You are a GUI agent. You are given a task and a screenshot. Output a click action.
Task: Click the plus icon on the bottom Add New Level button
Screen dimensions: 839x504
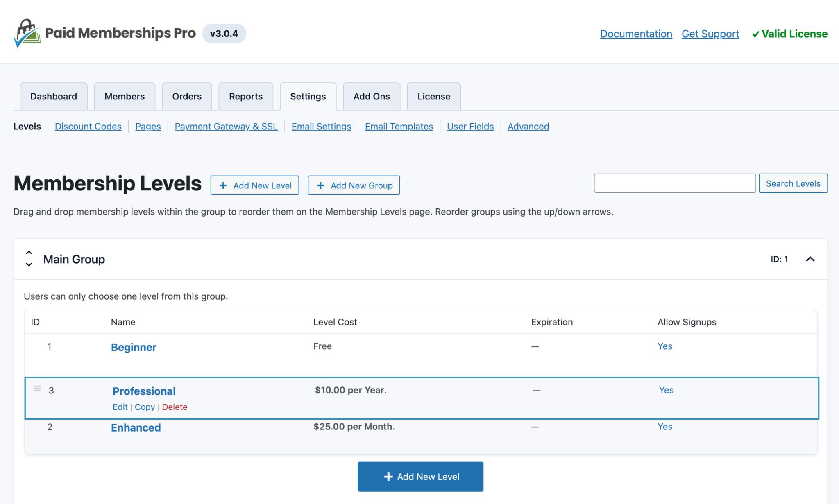click(388, 476)
